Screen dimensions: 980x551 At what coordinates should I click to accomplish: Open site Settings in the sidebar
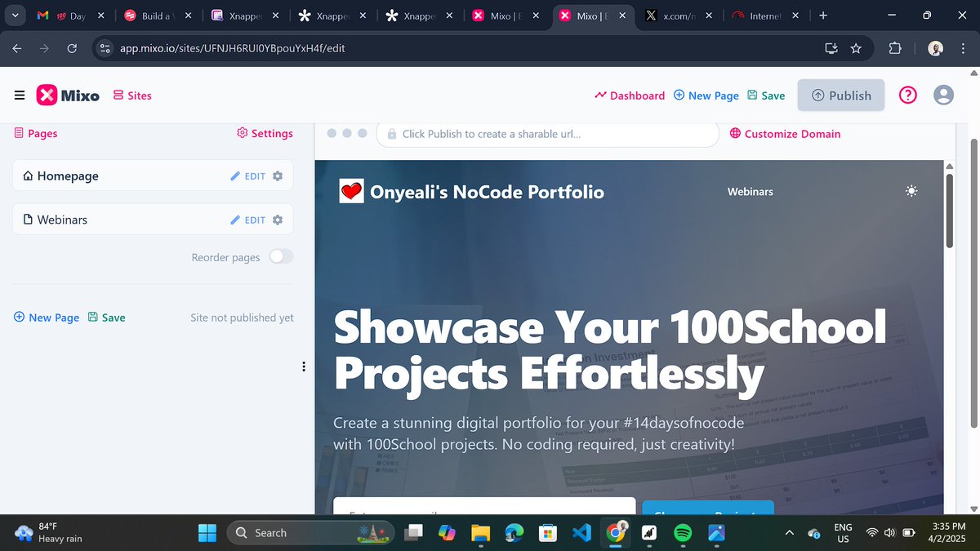click(265, 133)
